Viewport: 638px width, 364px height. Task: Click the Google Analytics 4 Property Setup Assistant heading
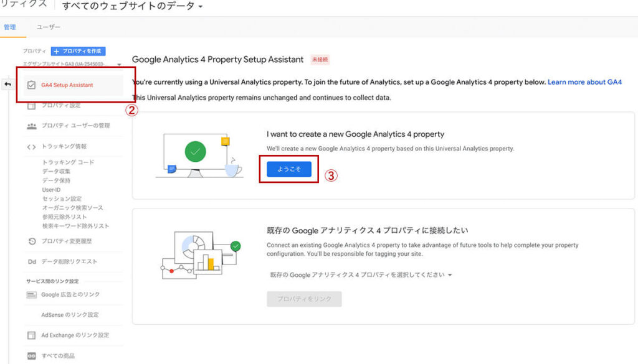[217, 60]
